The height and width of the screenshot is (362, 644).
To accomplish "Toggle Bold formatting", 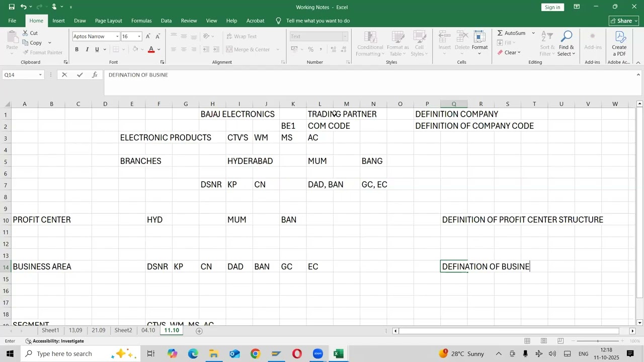I will [x=77, y=49].
